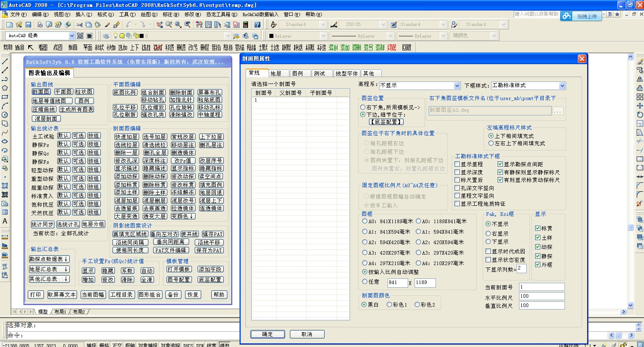Click the 打印 button in the left panel
644x347 pixels.
(x=35, y=295)
